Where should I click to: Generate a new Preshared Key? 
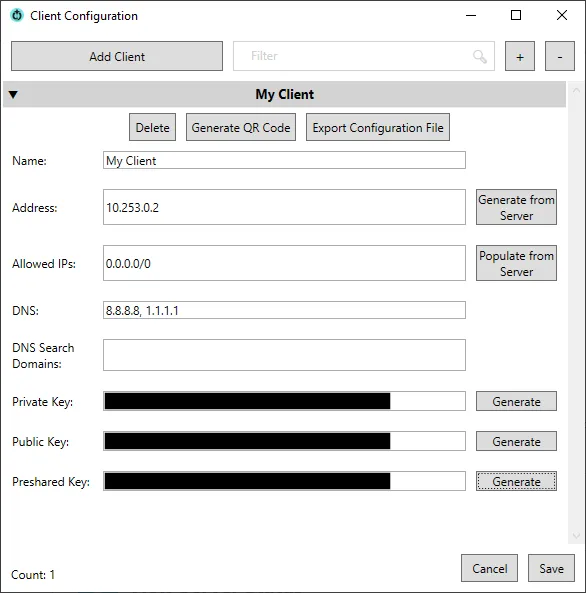pos(516,481)
